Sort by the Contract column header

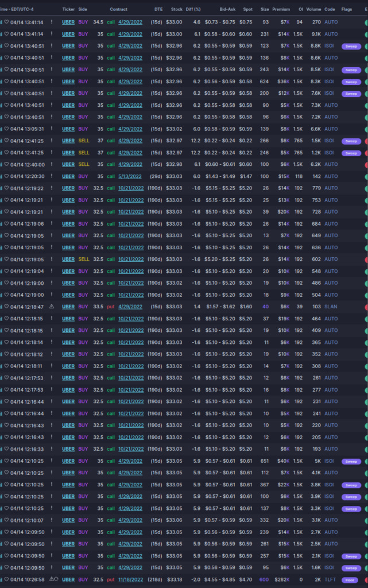pyautogui.click(x=118, y=9)
